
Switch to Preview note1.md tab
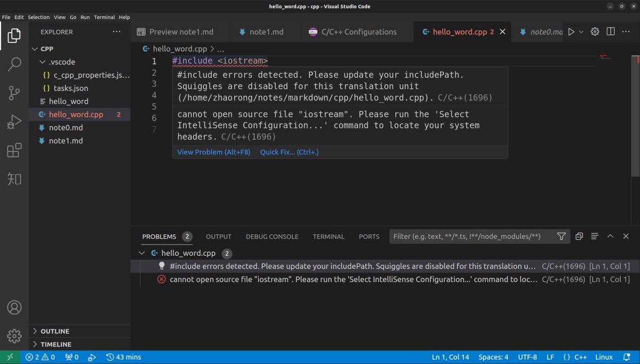[x=181, y=32]
